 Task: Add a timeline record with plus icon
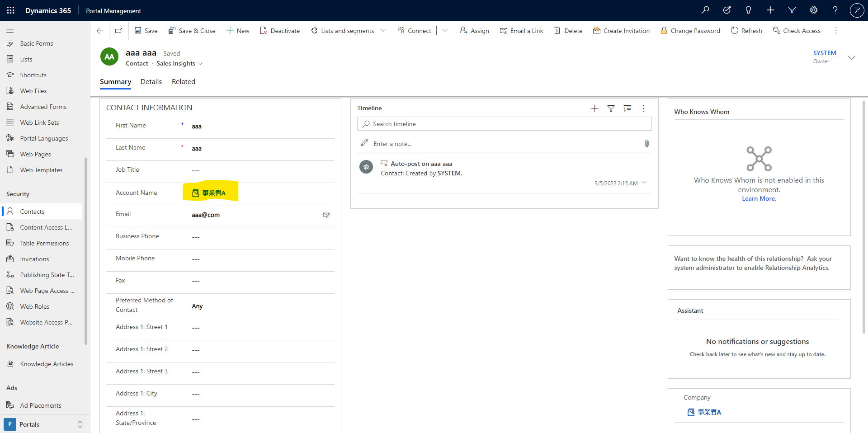(594, 108)
